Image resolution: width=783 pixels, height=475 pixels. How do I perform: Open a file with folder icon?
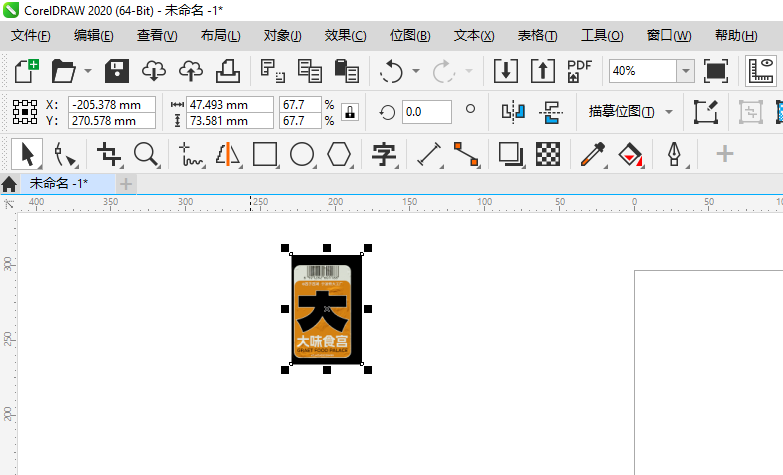click(x=63, y=71)
